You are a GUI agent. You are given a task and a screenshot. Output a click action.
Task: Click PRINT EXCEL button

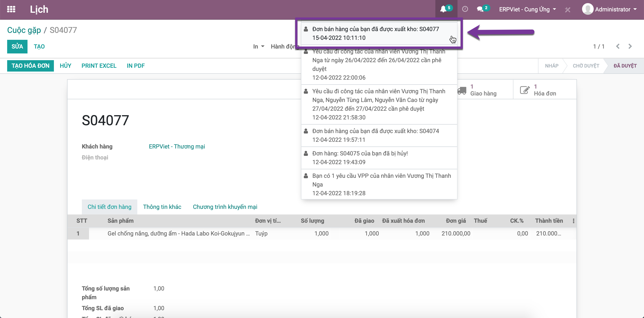(99, 66)
